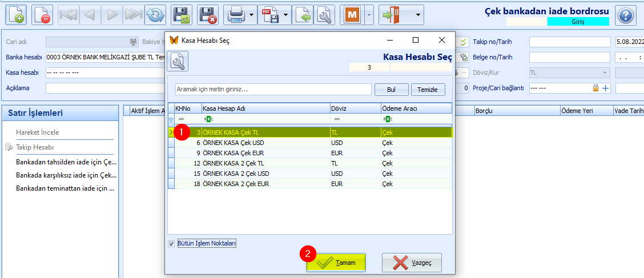This screenshot has height=278, width=644.
Task: Click the cancel save floppy with red X
Action: [x=208, y=14]
